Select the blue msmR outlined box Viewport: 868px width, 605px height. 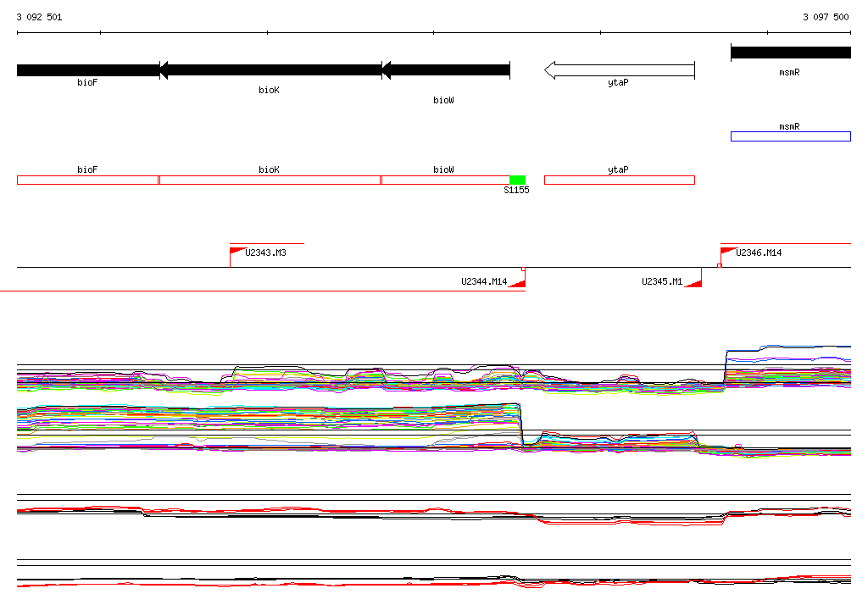791,136
